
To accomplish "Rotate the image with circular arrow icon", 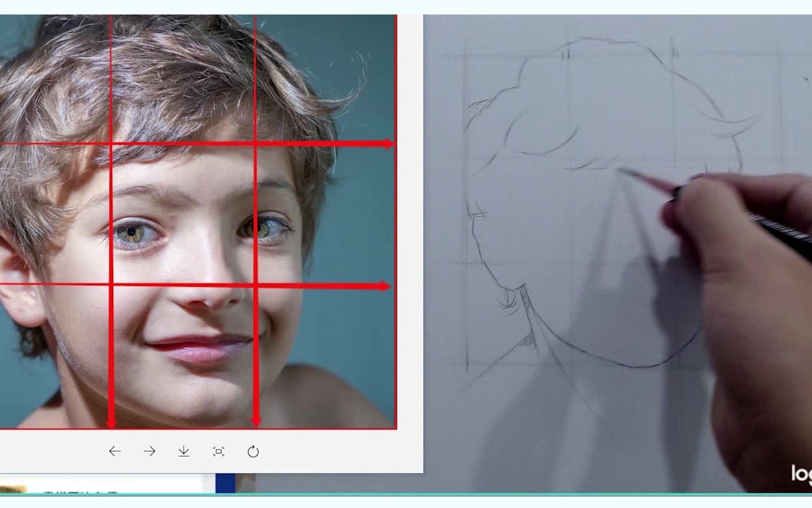I will [253, 452].
